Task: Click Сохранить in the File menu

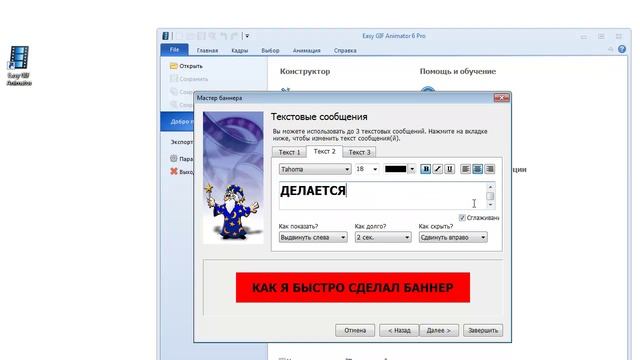Action: [189, 79]
